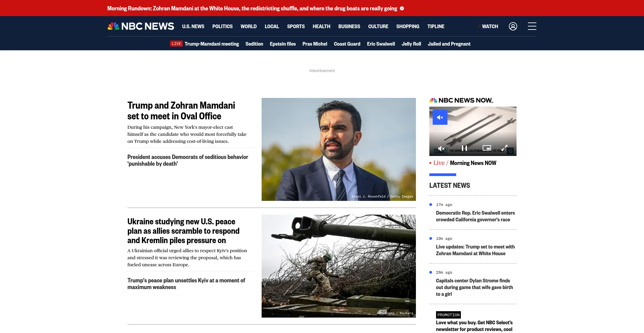Screen dimensions: 644x333
Task: Open the Jailed and Pregnant trending topic
Action: (449, 44)
